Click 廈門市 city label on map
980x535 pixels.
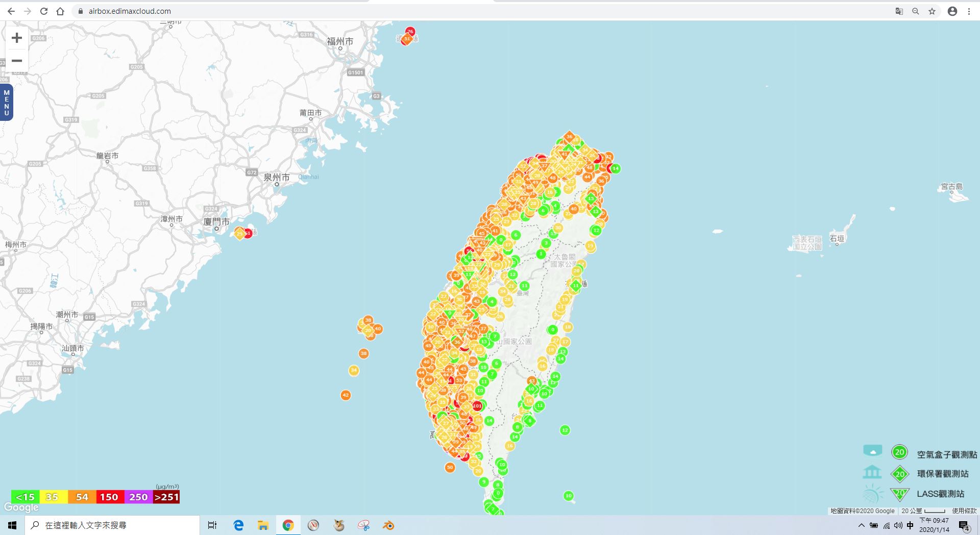tap(216, 222)
